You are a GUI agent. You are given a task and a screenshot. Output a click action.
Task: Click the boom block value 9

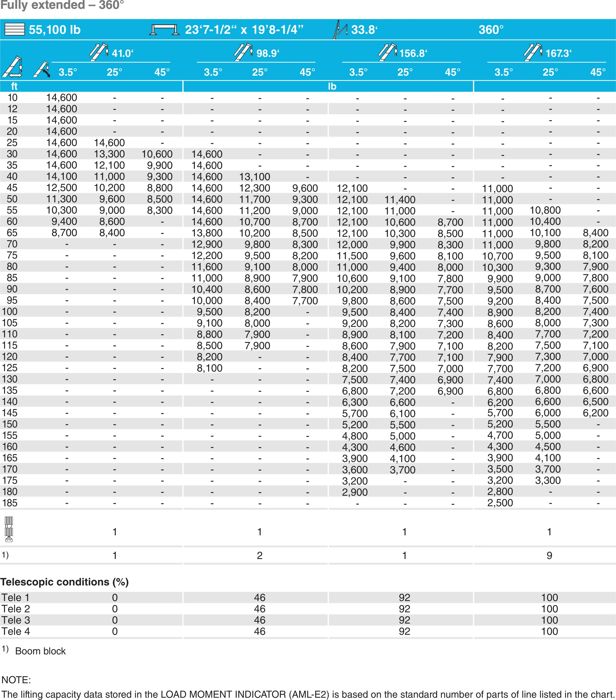[549, 556]
